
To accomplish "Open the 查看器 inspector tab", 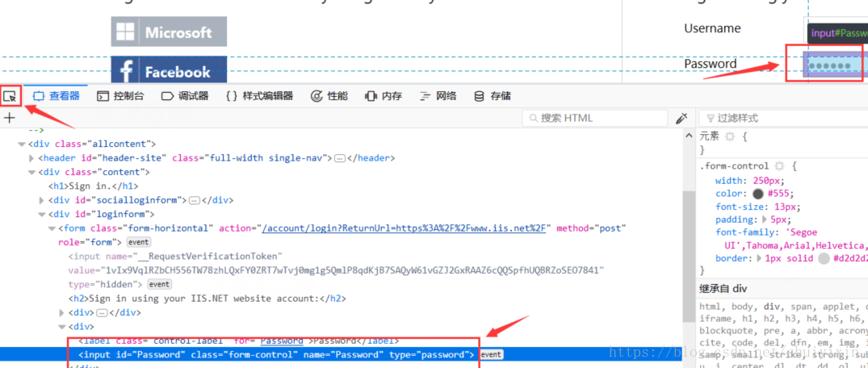I will click(57, 96).
